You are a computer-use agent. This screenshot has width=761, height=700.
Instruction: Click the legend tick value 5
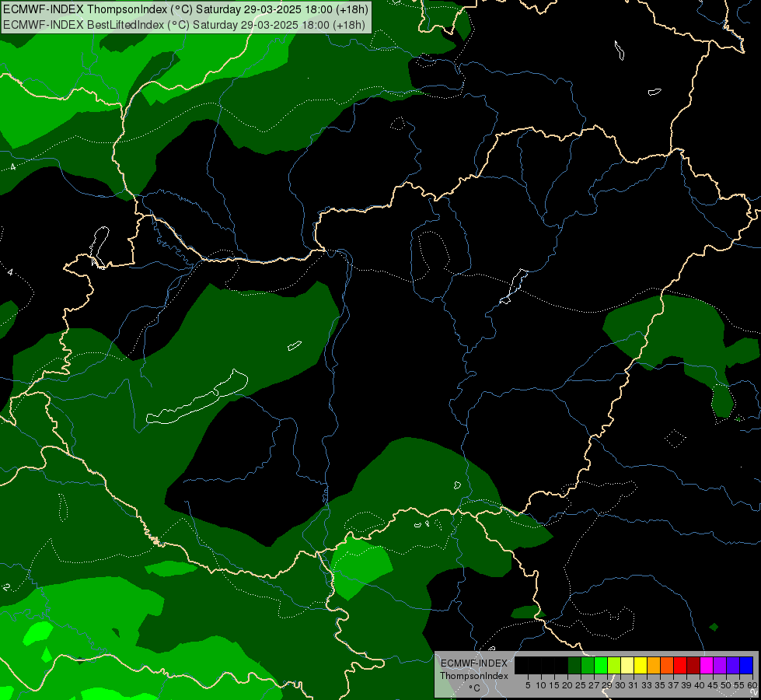(x=528, y=685)
